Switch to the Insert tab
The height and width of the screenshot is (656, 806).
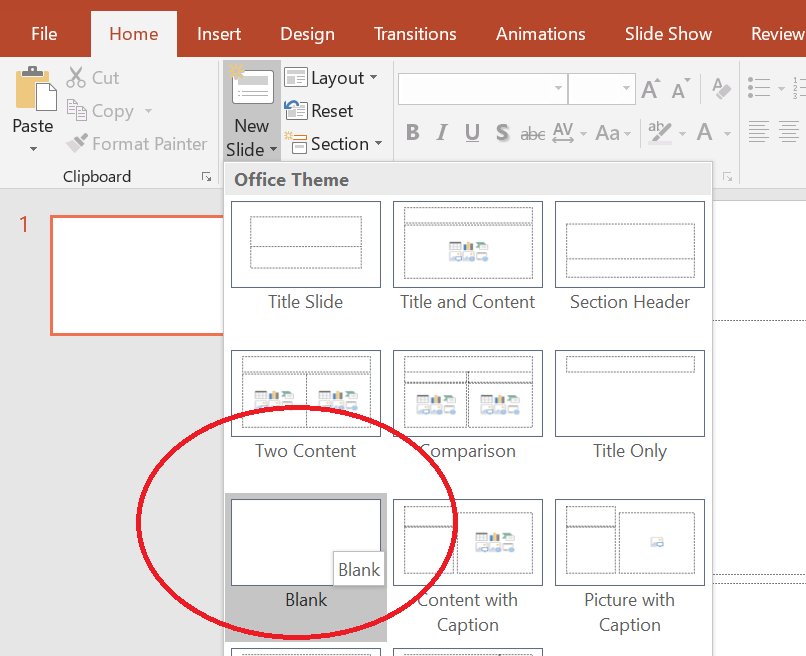[x=218, y=33]
